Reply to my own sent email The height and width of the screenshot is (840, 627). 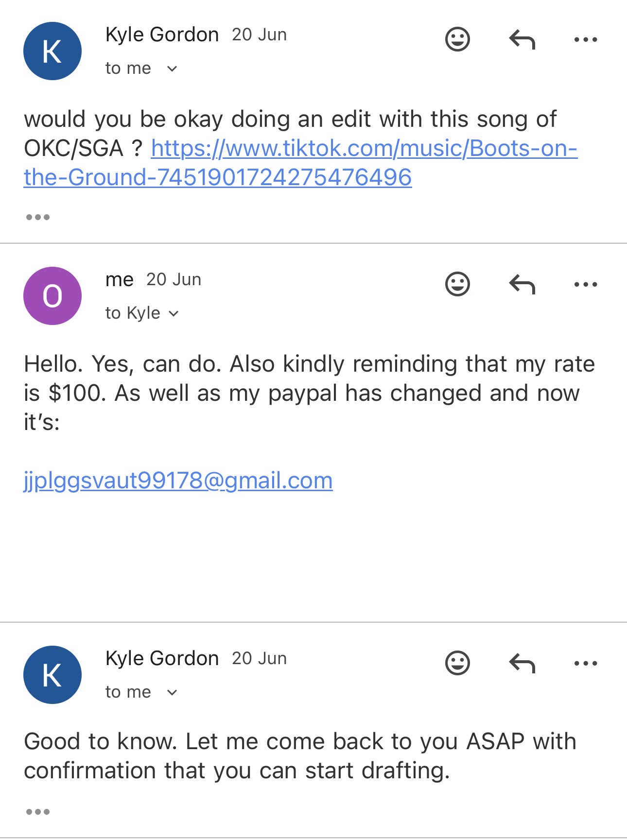(522, 284)
